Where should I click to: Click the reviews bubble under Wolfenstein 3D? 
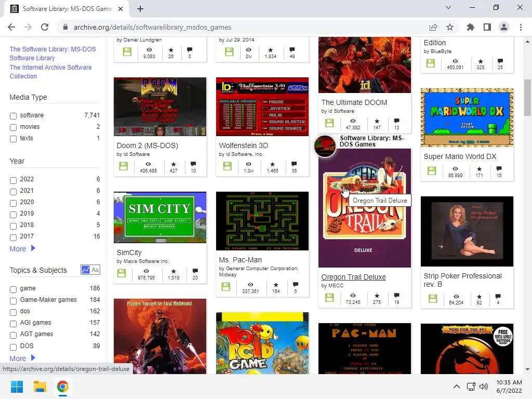294,164
